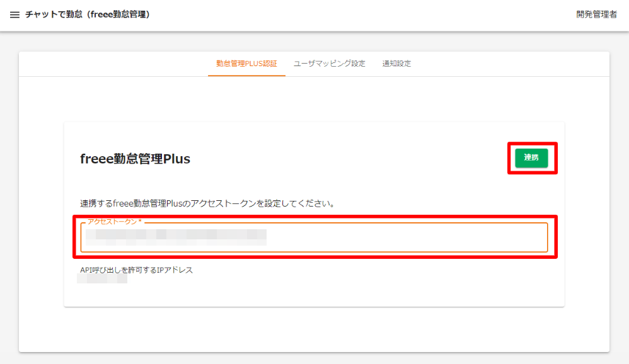
Task: Click the freee勤怠管理Plus heading
Action: coord(136,158)
